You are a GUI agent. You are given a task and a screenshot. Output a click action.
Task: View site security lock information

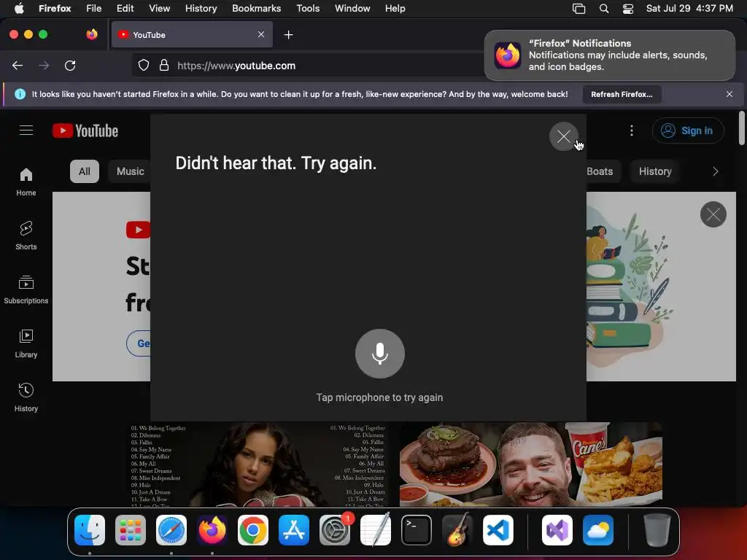click(x=164, y=65)
